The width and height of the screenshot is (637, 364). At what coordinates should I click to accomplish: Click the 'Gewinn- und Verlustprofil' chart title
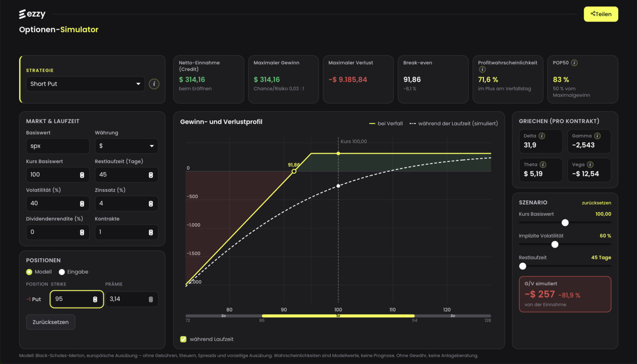pos(221,122)
